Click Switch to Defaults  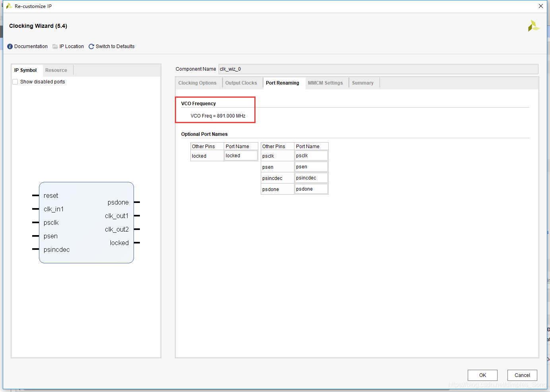click(115, 46)
